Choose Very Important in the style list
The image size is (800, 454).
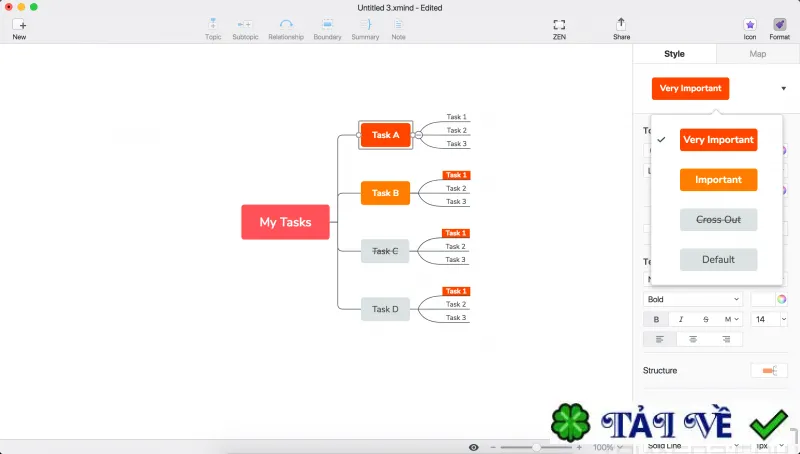[718, 140]
